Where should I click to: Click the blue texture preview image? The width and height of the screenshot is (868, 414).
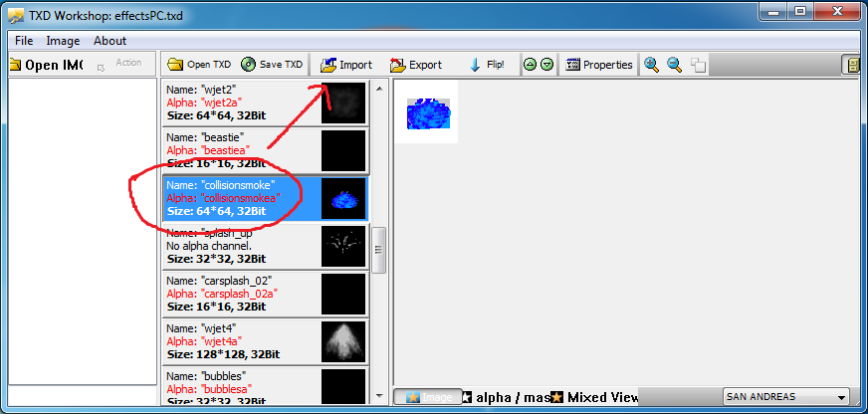click(x=428, y=113)
